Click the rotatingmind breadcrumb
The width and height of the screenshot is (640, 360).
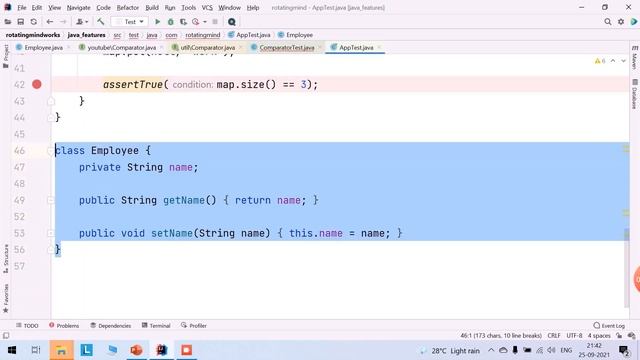pos(203,35)
